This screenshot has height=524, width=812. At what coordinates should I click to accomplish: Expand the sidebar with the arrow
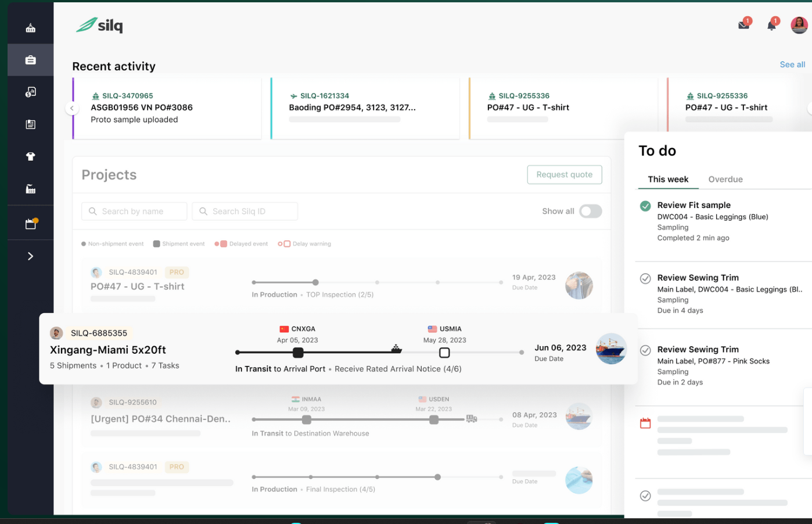(31, 256)
